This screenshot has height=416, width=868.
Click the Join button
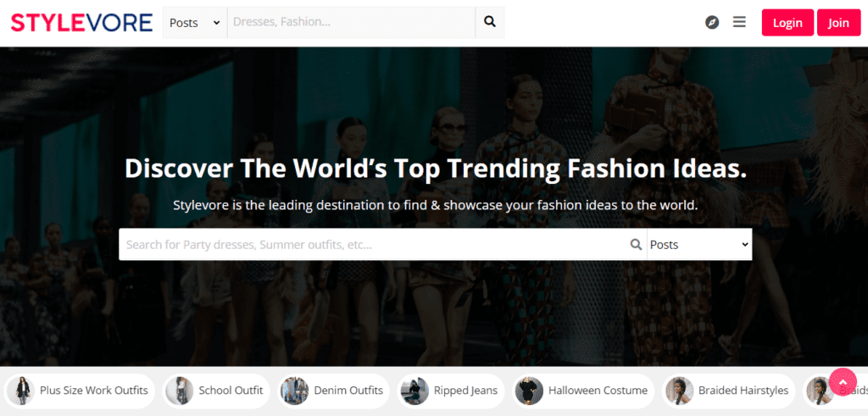tap(838, 23)
